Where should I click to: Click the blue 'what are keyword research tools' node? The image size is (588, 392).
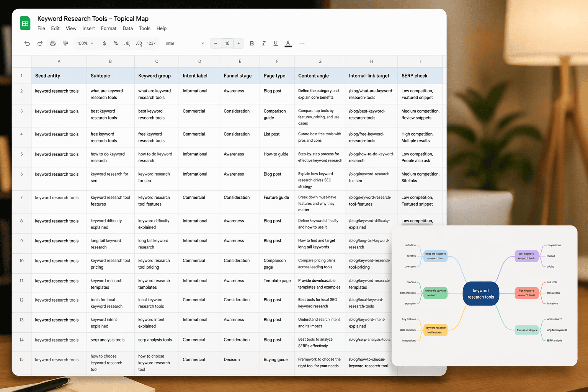[x=435, y=256]
